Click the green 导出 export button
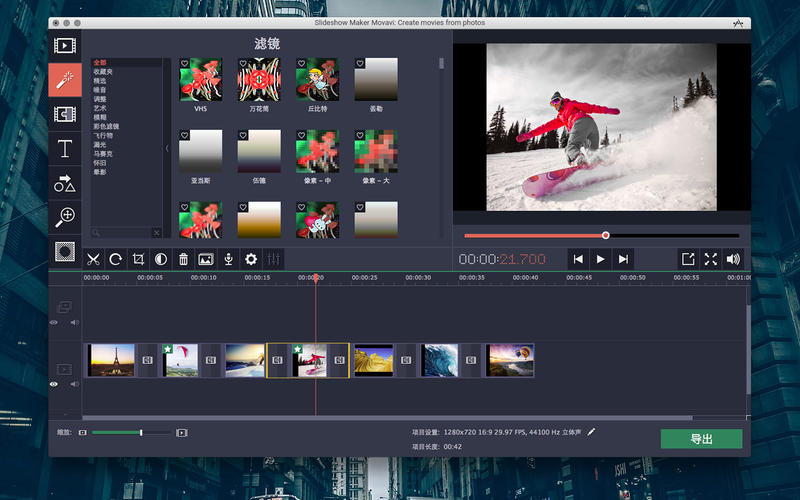Screen dimensions: 800x500 point(701,439)
